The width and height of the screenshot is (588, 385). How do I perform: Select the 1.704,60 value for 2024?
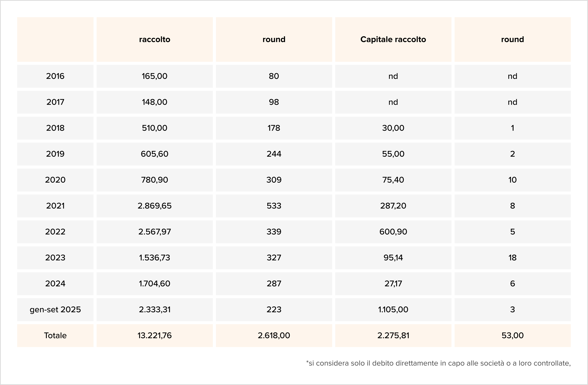(154, 283)
